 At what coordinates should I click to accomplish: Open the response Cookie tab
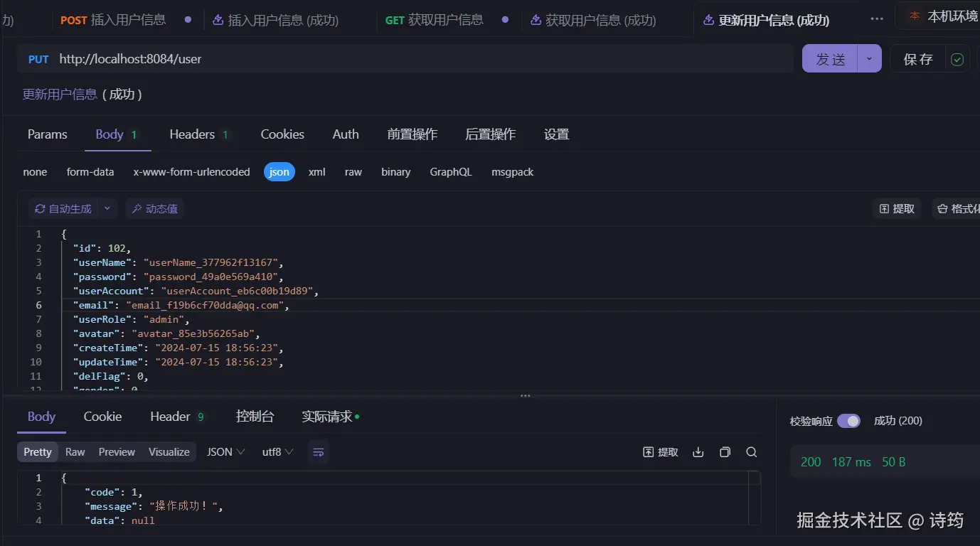tap(103, 417)
